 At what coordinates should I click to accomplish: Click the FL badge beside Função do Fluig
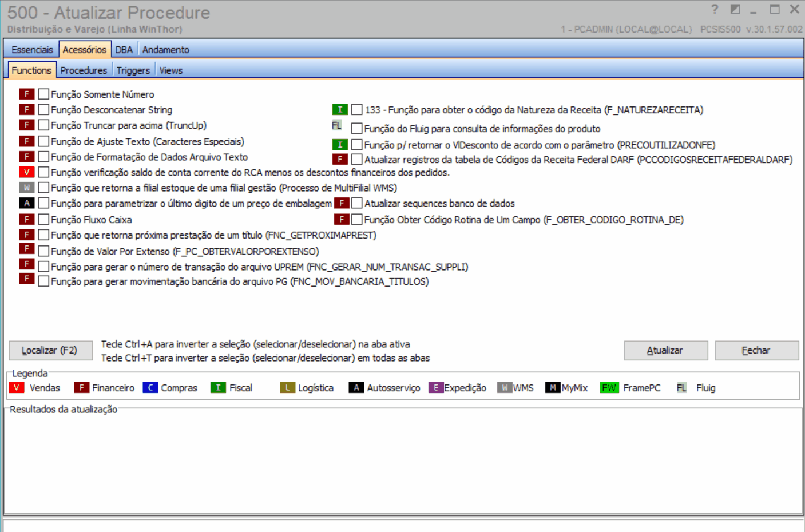[x=336, y=125]
